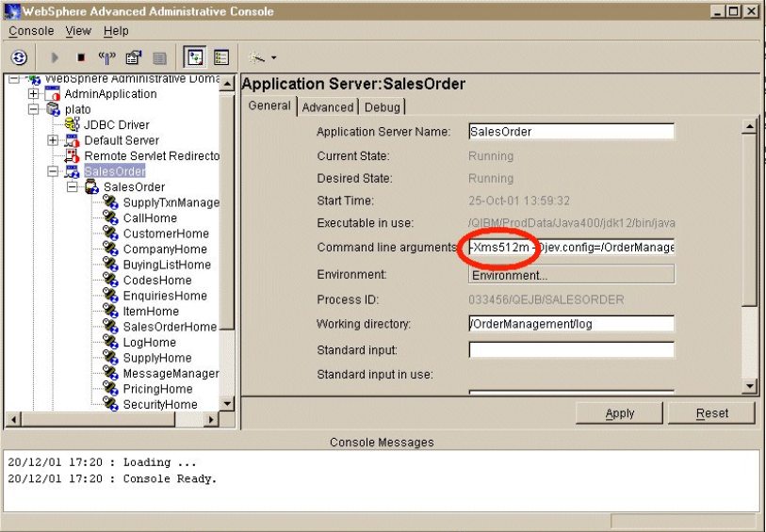Viewport: 766px width, 532px height.
Task: Open the Console menu
Action: [31, 31]
